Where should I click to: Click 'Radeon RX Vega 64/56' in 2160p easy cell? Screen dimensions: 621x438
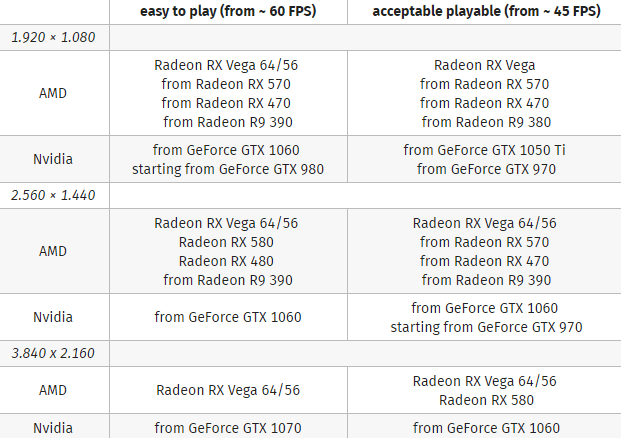click(x=228, y=390)
